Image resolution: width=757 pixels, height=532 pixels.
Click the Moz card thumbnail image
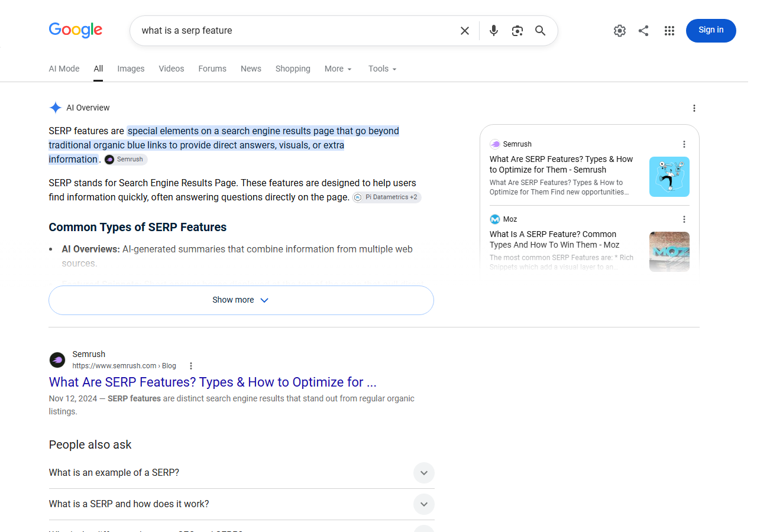[x=669, y=252]
